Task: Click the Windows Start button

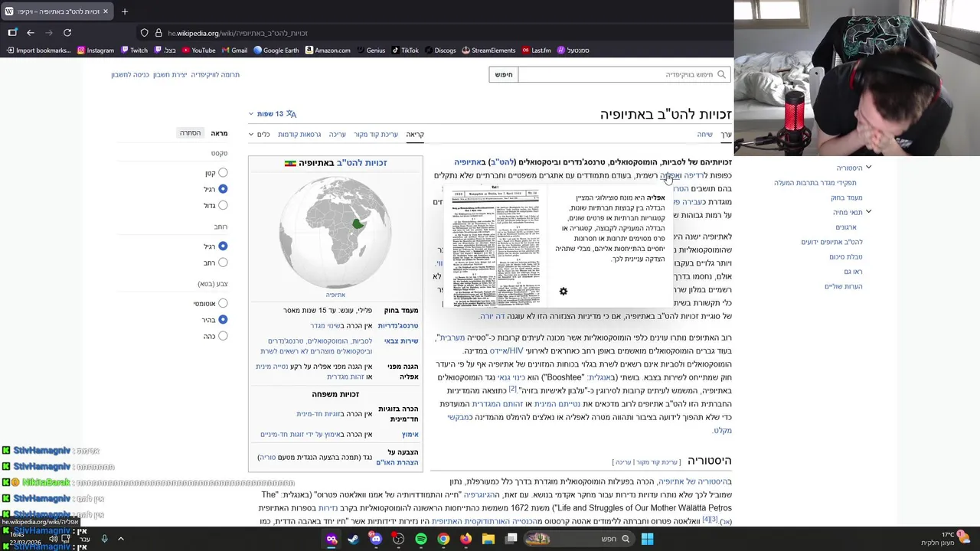Action: 647,539
